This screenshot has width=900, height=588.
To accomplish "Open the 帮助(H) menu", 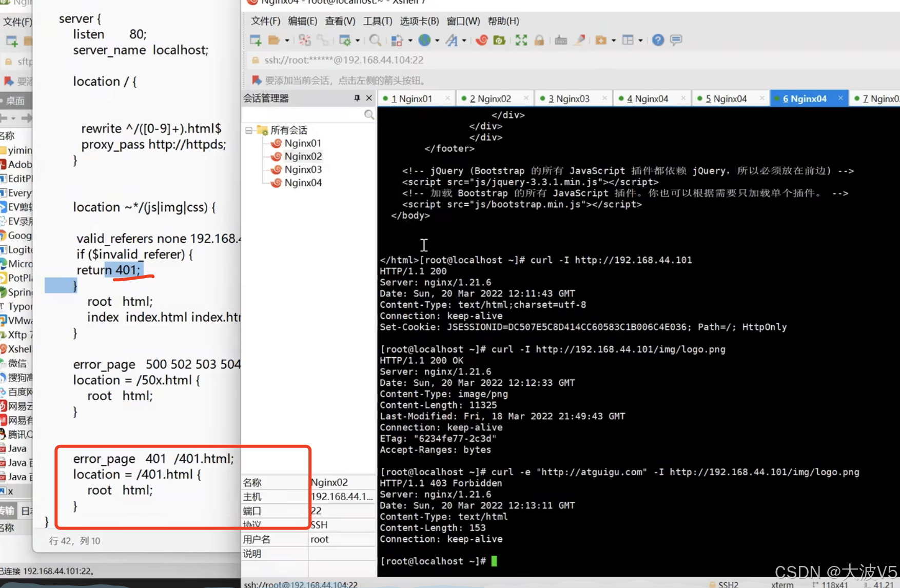I will [x=503, y=21].
